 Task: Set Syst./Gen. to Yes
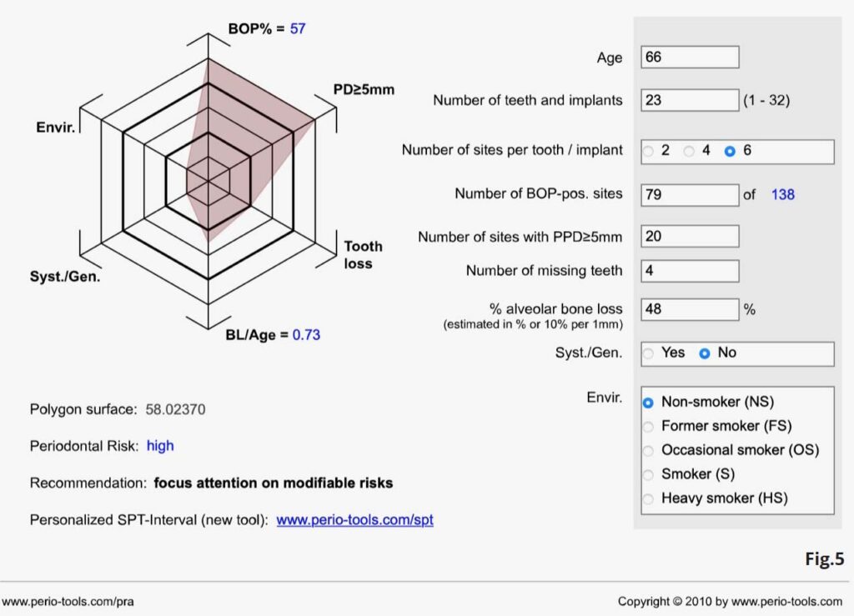coord(649,353)
